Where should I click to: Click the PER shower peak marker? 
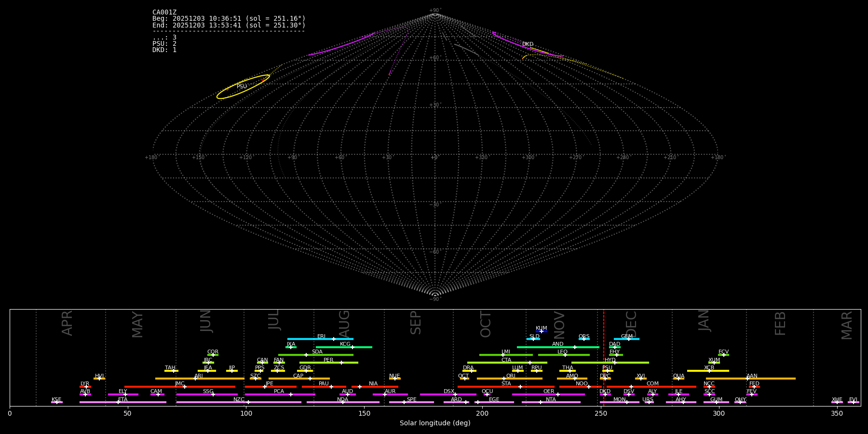(x=341, y=363)
